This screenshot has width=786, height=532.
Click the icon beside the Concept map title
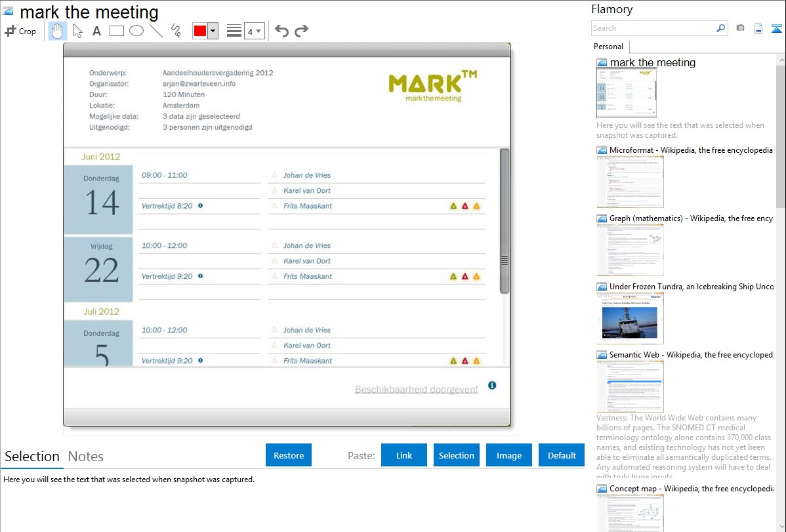point(602,489)
